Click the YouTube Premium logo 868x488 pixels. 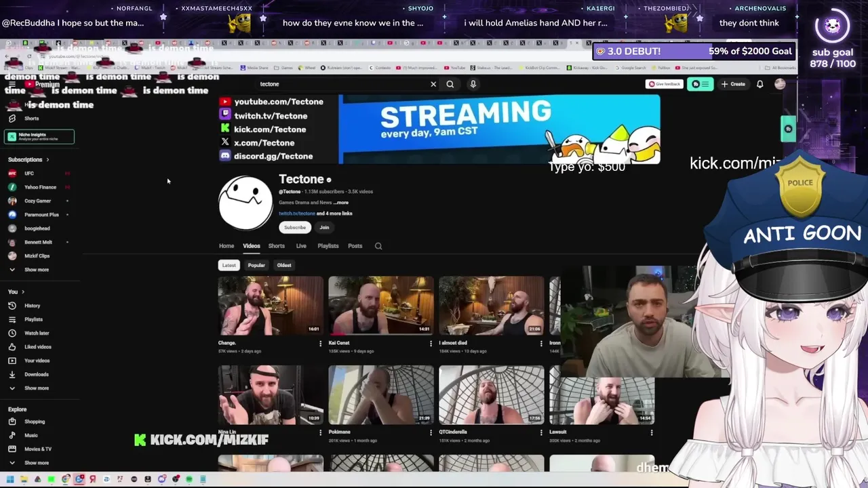pyautogui.click(x=43, y=85)
